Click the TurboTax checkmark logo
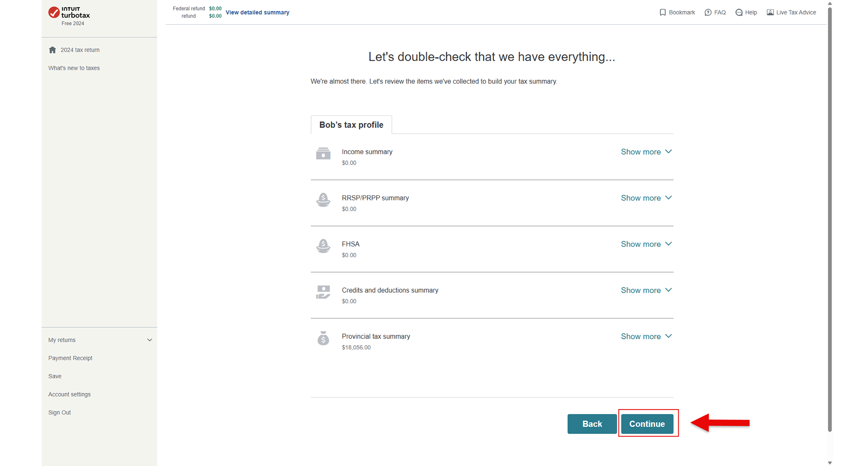This screenshot has width=868, height=466. point(54,12)
